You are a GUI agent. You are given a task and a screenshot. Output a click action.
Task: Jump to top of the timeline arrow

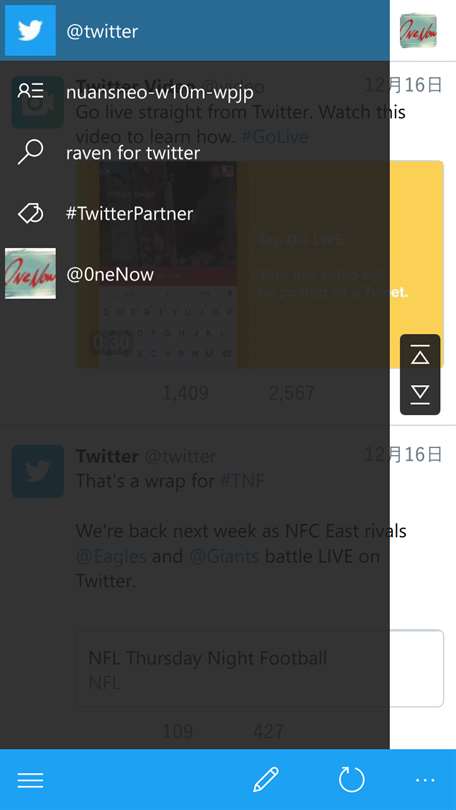pyautogui.click(x=420, y=356)
